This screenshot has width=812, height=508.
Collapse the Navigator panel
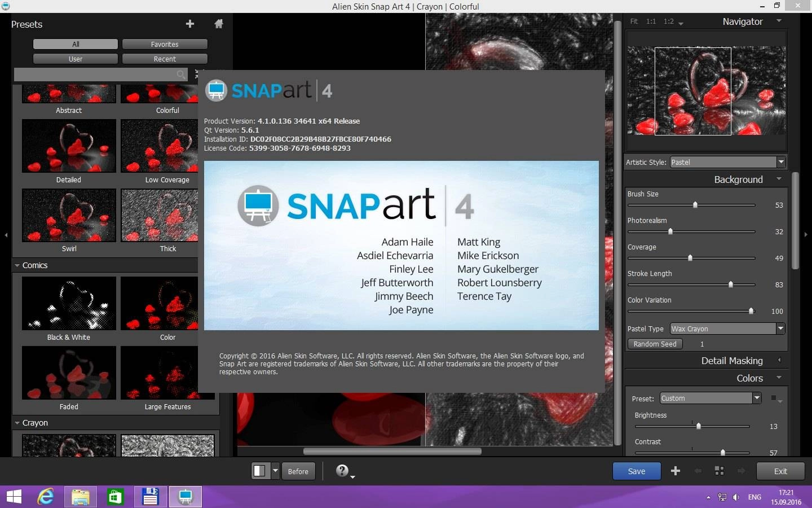779,21
